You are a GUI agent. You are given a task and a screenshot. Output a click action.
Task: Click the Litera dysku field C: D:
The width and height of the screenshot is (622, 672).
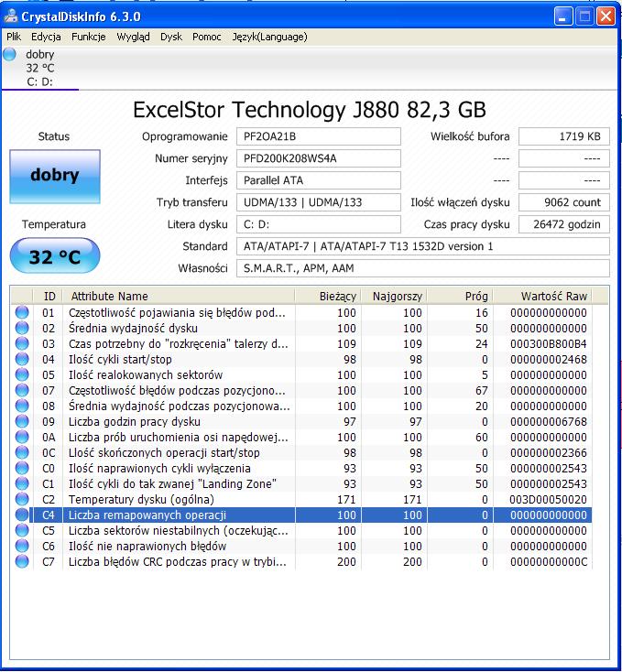tap(319, 224)
